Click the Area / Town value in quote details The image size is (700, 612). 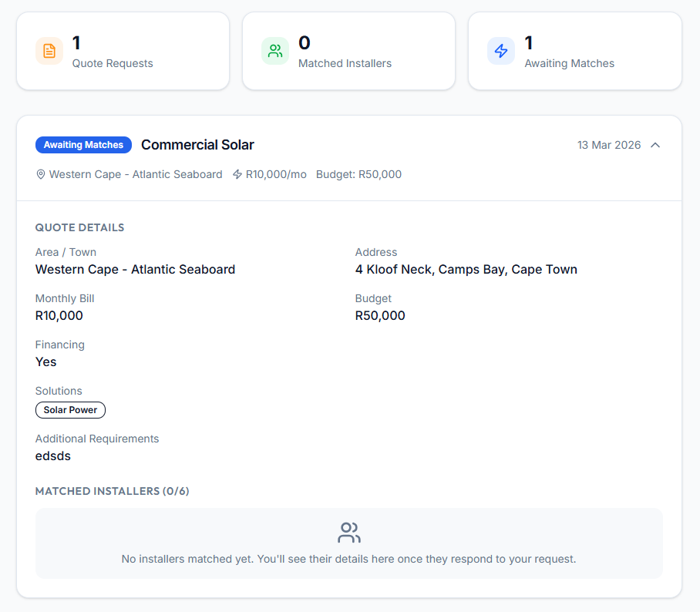(135, 270)
